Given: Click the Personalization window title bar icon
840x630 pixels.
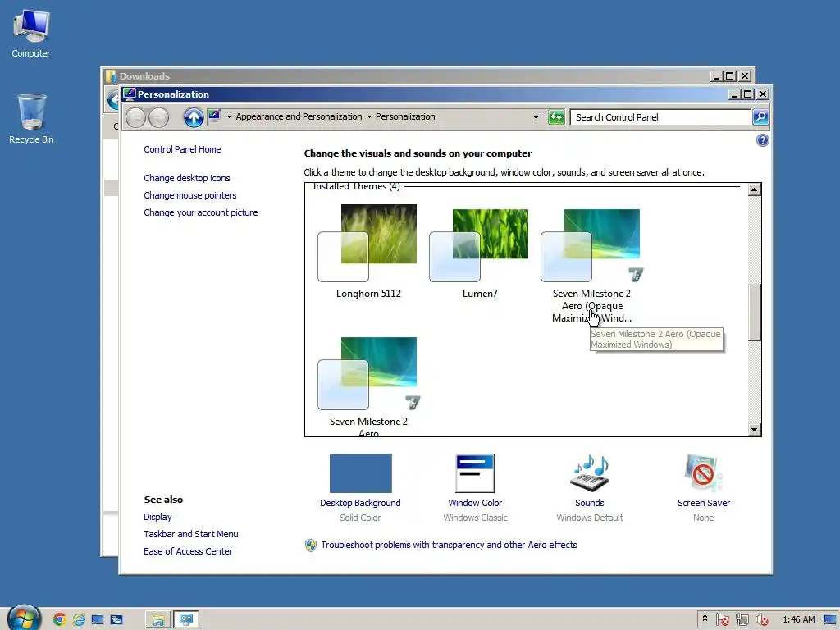Looking at the screenshot, I should tap(129, 94).
